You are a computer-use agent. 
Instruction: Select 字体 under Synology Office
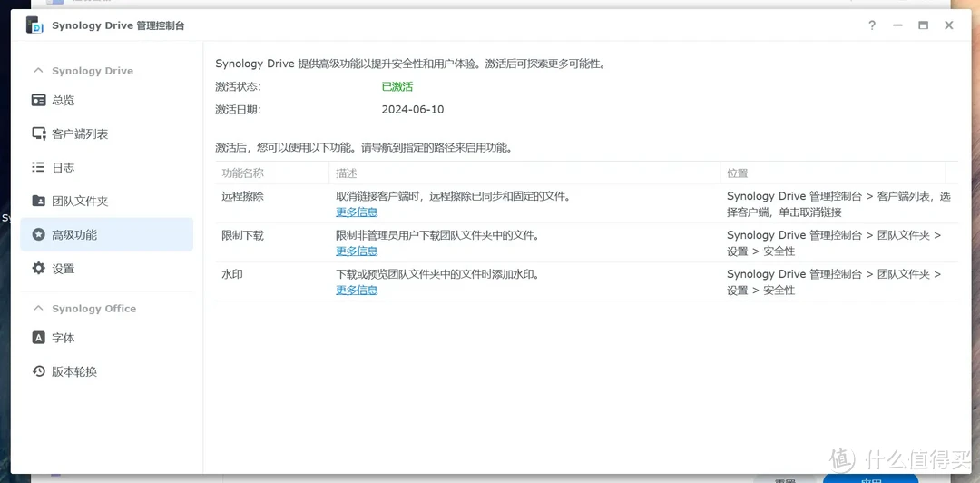(107, 338)
